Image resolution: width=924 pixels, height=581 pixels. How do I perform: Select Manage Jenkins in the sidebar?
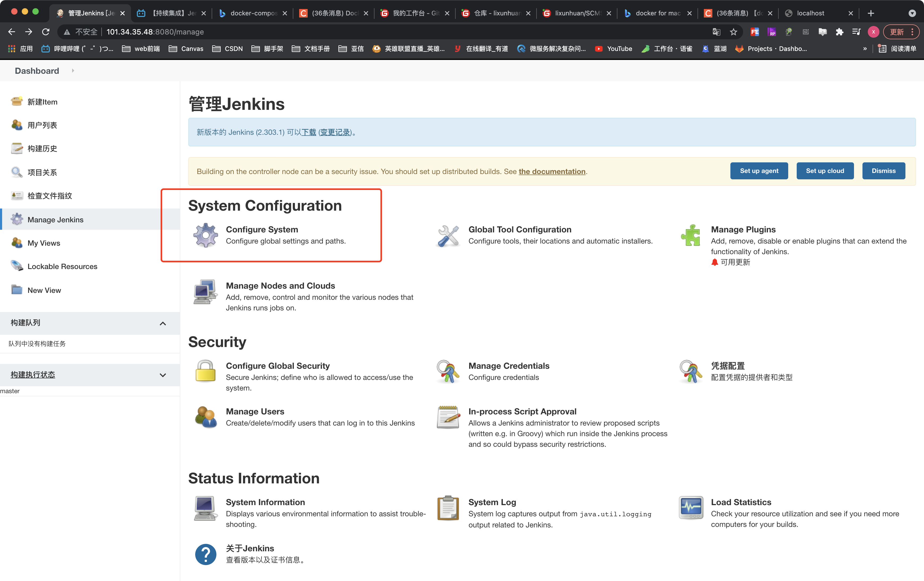[x=90, y=219]
